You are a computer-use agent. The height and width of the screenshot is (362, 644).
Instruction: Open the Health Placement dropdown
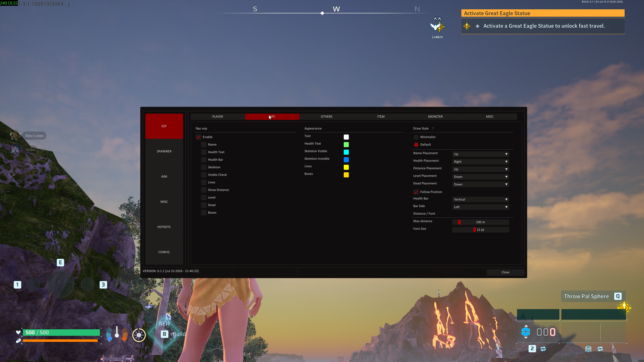[x=481, y=162]
